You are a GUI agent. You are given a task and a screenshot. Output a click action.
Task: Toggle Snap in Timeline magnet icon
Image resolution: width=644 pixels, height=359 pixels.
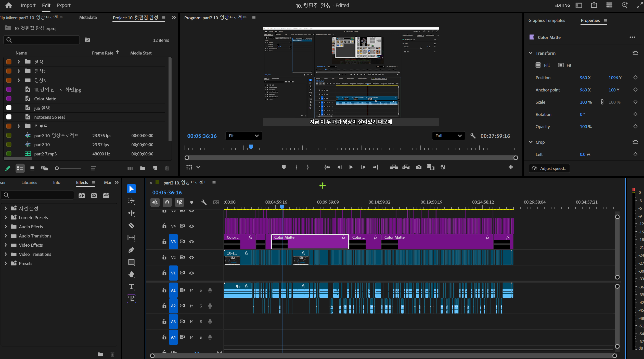[167, 202]
